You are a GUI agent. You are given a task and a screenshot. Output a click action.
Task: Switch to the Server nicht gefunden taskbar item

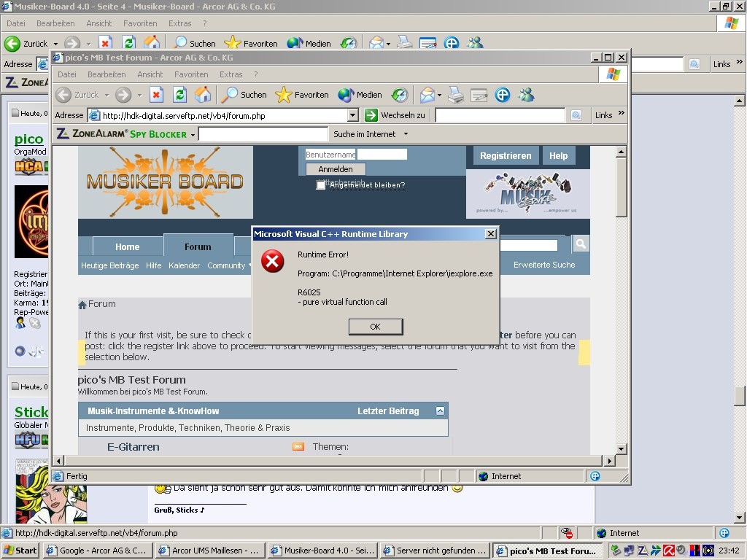(x=435, y=551)
